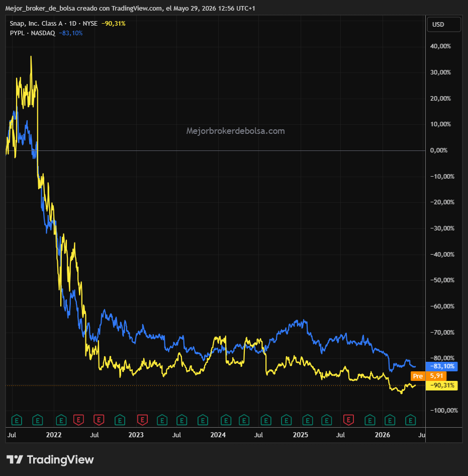This screenshot has width=468, height=476.
Task: Click the -30,00% price axis label
Action: point(442,228)
